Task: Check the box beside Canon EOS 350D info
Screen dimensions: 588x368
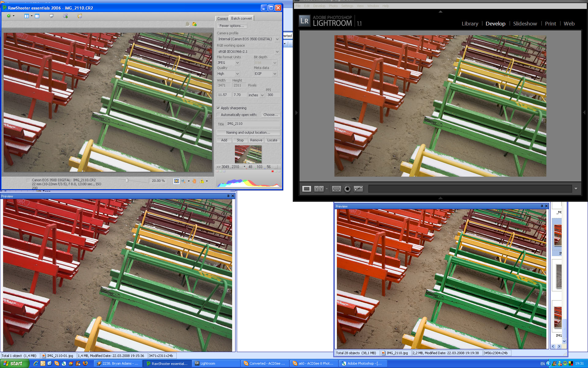Action: click(28, 180)
